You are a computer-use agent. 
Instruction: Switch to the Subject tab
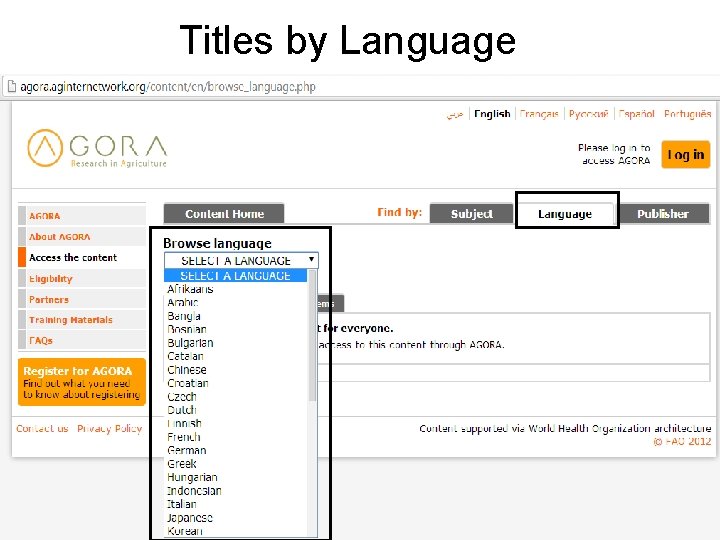(x=472, y=214)
